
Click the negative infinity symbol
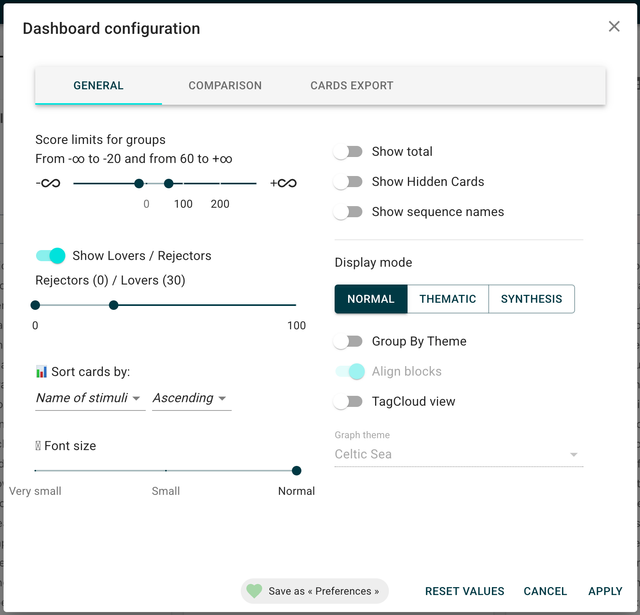pyautogui.click(x=48, y=183)
